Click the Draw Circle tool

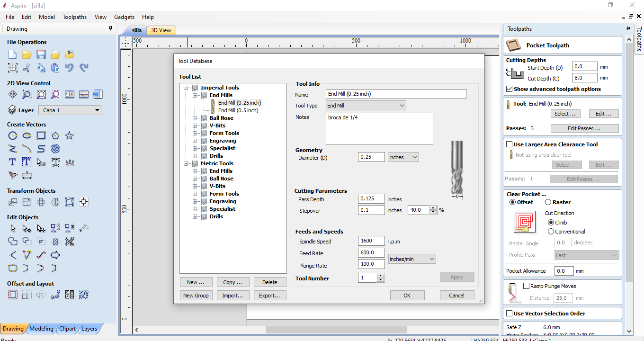(x=13, y=136)
